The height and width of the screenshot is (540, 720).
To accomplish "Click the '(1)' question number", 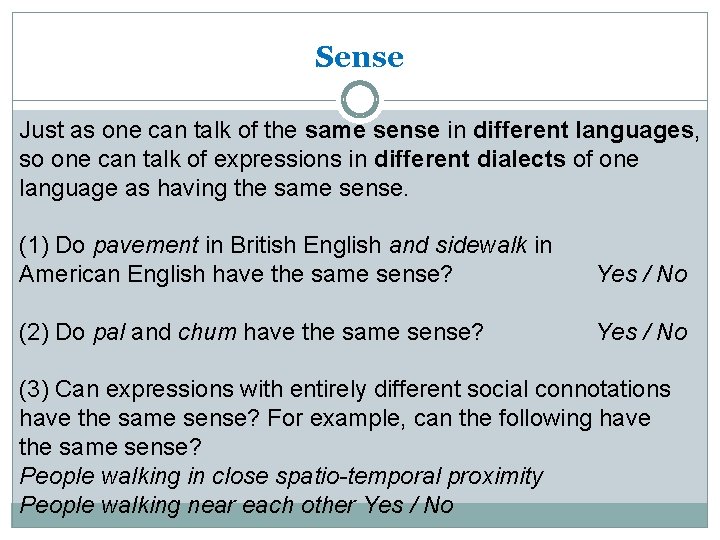I will 35,245.
